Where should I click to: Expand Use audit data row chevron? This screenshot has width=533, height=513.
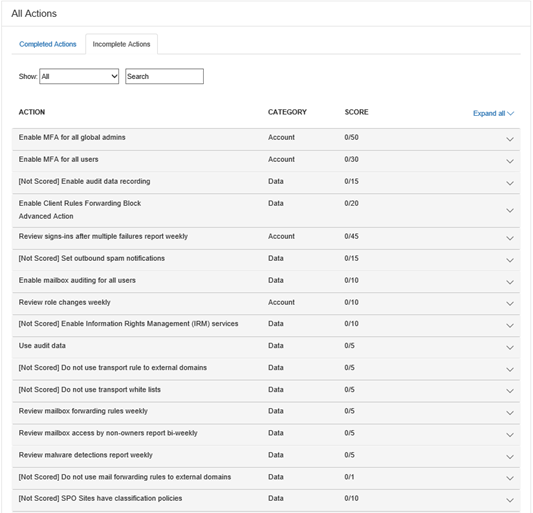tap(510, 347)
